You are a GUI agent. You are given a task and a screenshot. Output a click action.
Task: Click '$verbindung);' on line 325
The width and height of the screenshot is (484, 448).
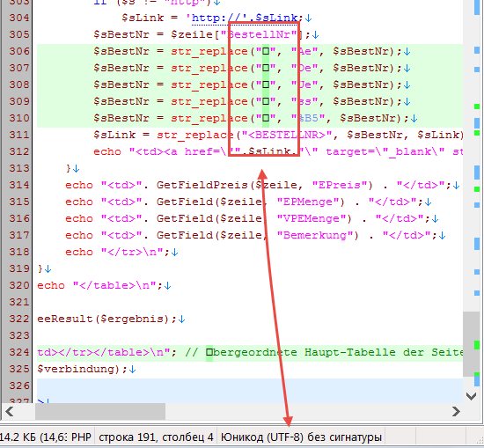coord(82,369)
